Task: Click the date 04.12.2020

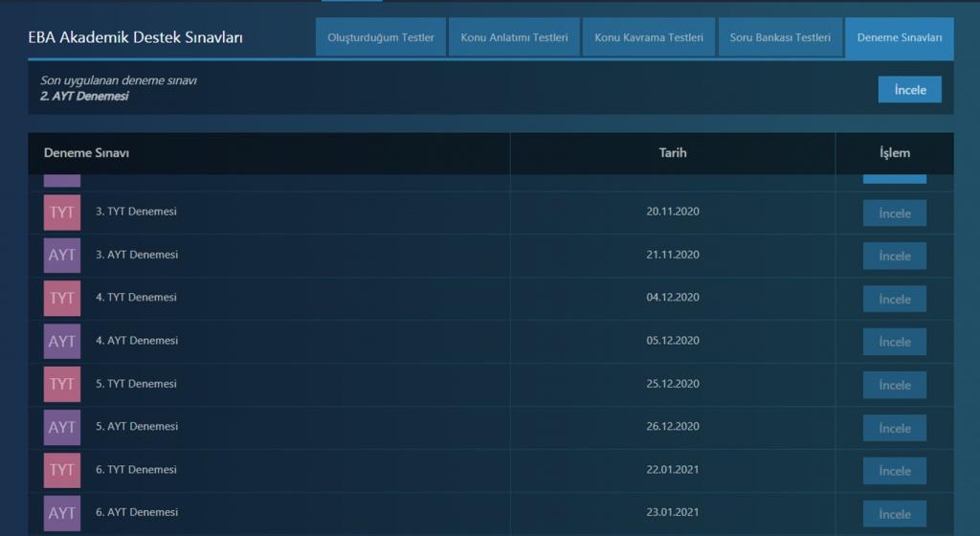Action: pos(673,298)
